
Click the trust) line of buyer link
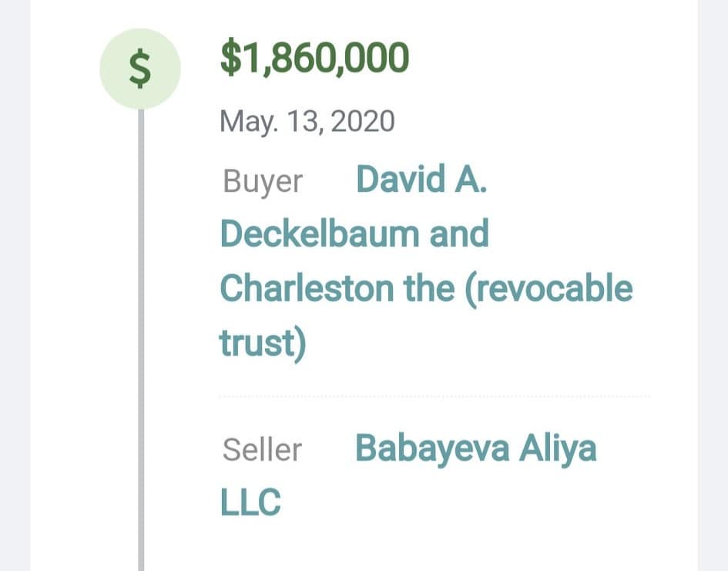263,344
